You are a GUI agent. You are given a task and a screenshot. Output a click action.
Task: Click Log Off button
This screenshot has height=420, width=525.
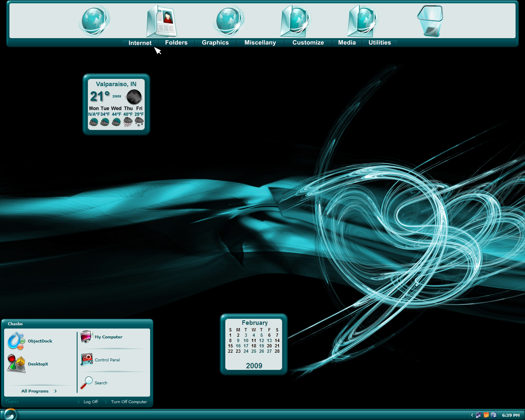coord(91,402)
